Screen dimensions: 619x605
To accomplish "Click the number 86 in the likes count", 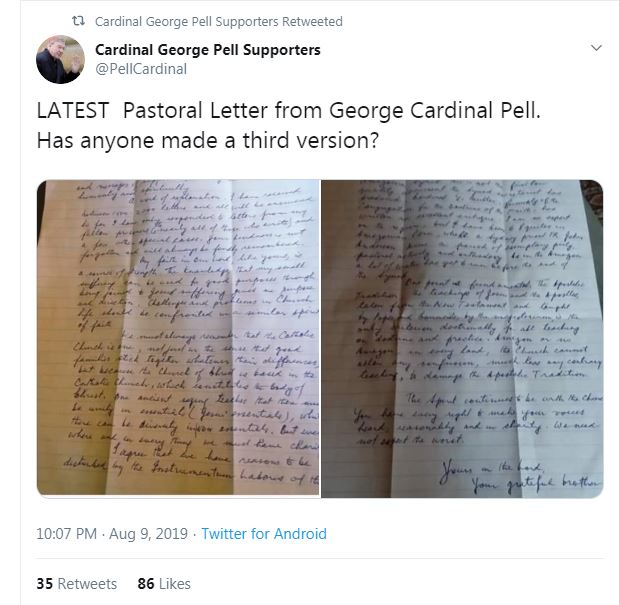I will tap(146, 584).
